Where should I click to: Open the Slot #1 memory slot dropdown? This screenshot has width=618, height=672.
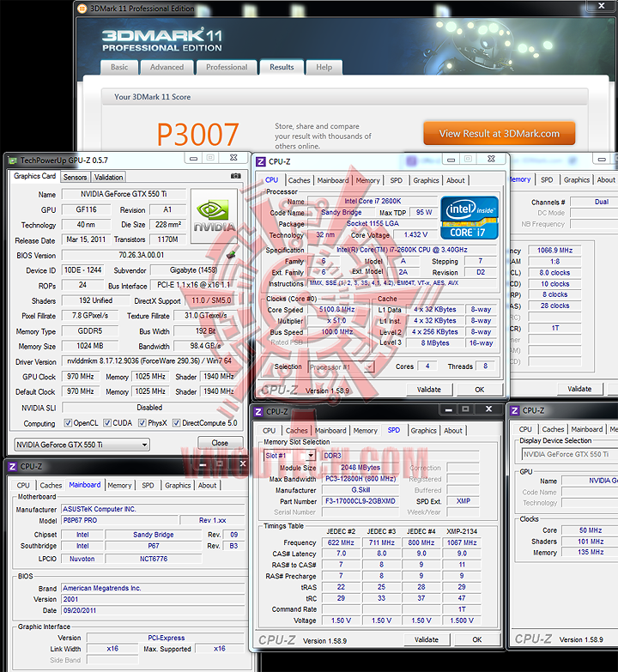[x=290, y=456]
